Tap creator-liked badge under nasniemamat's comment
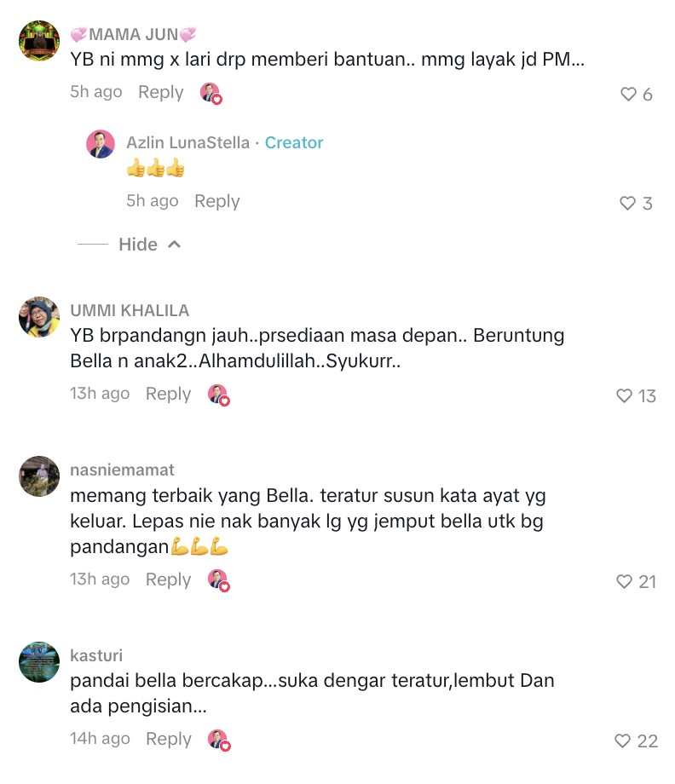Screen dimensions: 675x784 point(218,580)
